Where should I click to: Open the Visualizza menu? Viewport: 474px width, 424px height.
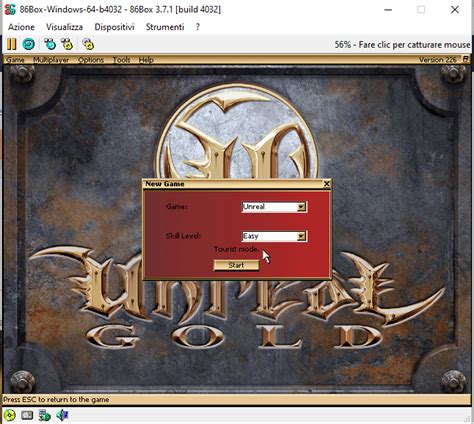click(x=64, y=27)
